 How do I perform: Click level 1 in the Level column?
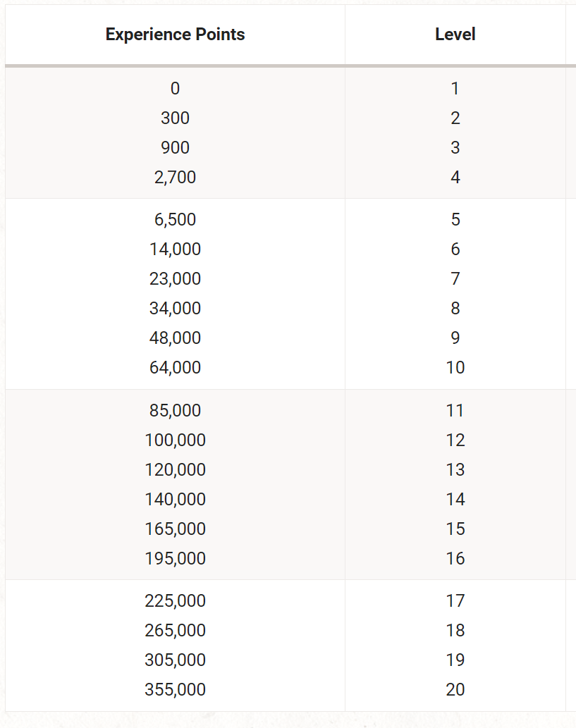click(x=455, y=88)
